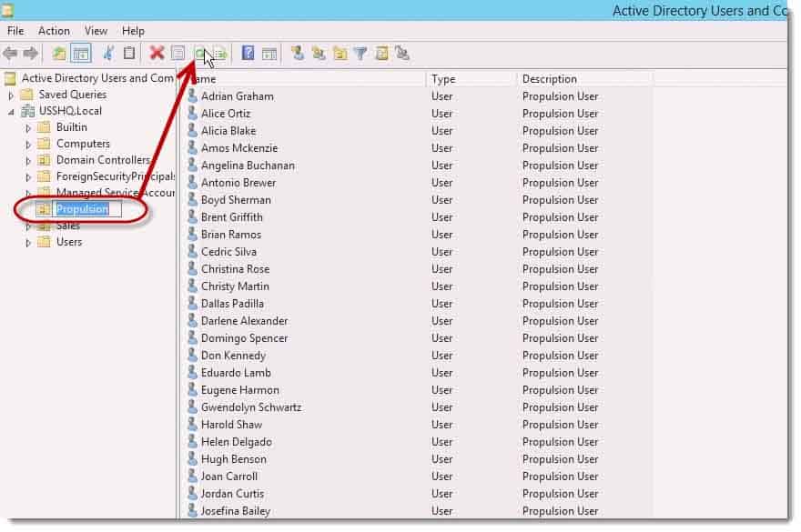
Task: Click Propulsion User description for Hugh Benson
Action: click(x=560, y=459)
